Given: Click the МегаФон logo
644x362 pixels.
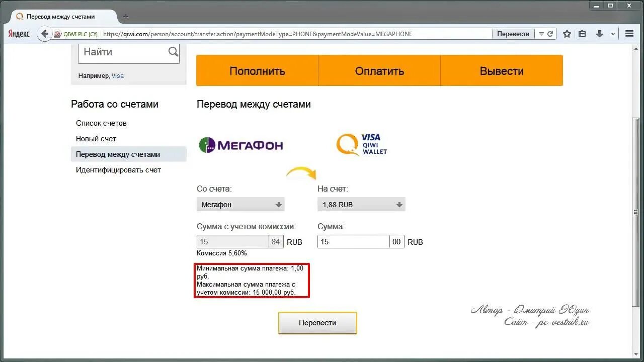Looking at the screenshot, I should [x=241, y=145].
